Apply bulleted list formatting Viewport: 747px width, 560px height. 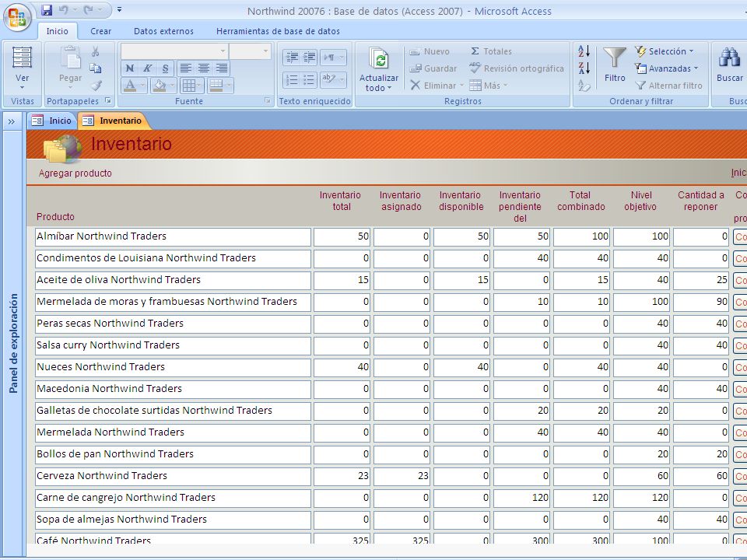pos(309,79)
